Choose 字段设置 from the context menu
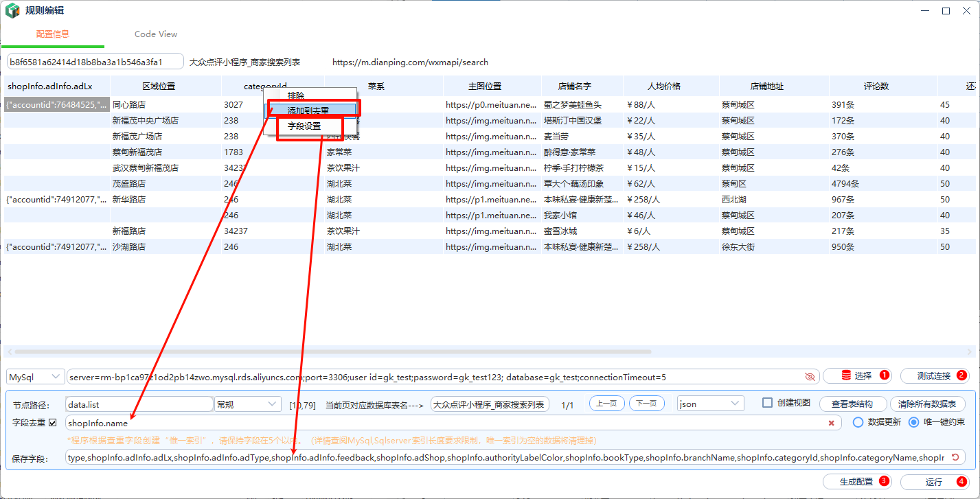This screenshot has width=980, height=499. point(304,126)
